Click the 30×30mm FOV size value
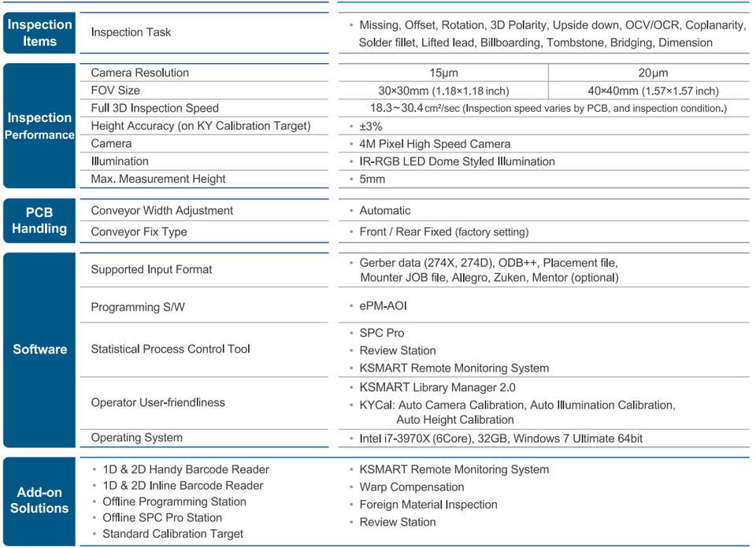The height and width of the screenshot is (548, 756). [x=443, y=91]
